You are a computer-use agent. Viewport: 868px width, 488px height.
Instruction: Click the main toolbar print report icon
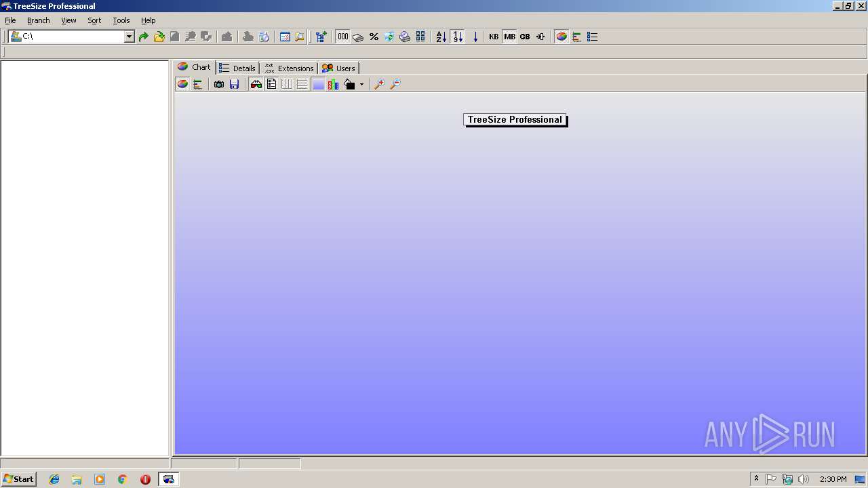[405, 37]
